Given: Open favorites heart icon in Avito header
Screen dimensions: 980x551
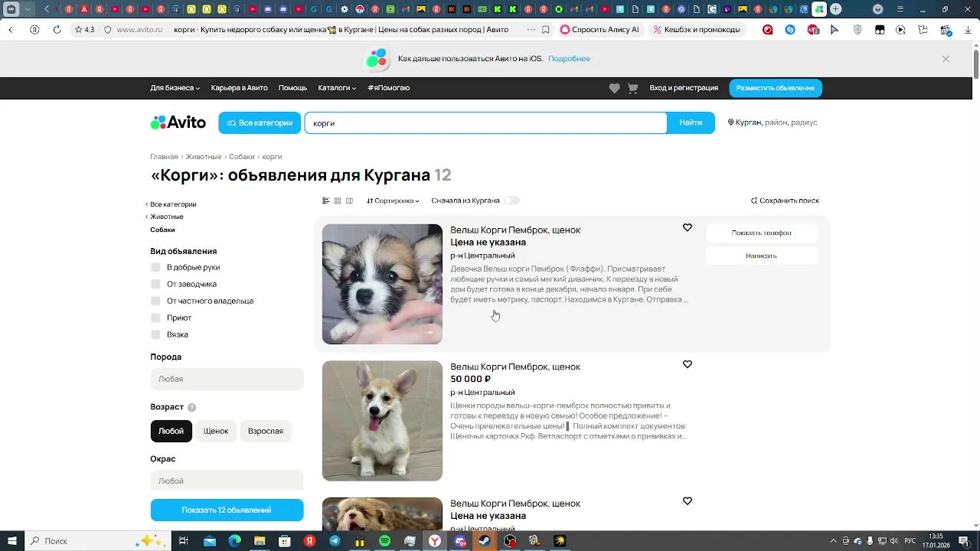Looking at the screenshot, I should [x=614, y=88].
